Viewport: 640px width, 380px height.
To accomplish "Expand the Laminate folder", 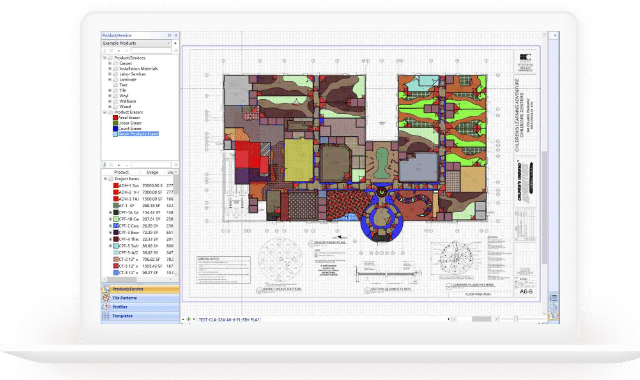I will click(x=110, y=80).
